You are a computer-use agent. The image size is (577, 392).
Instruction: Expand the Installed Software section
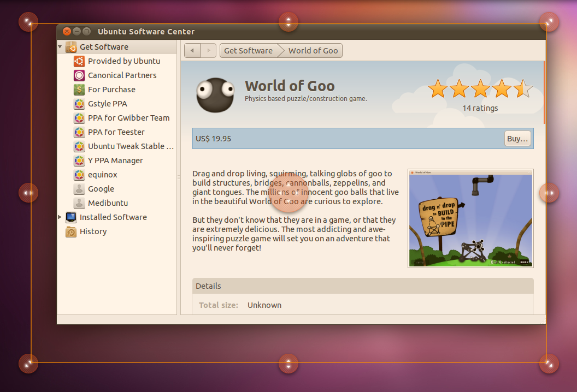click(60, 217)
